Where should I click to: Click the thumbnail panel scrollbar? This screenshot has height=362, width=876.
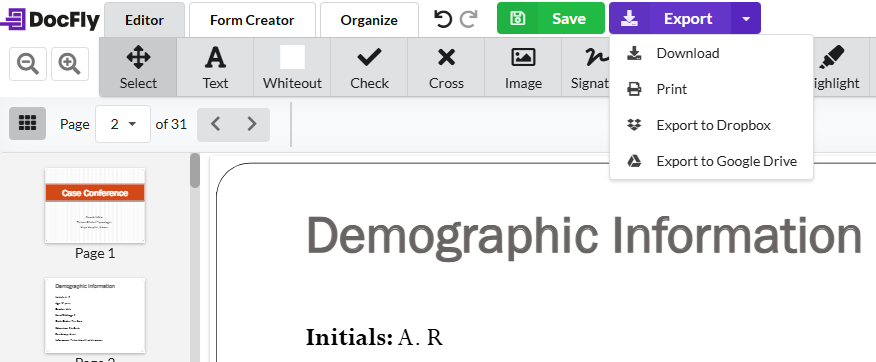(x=195, y=170)
